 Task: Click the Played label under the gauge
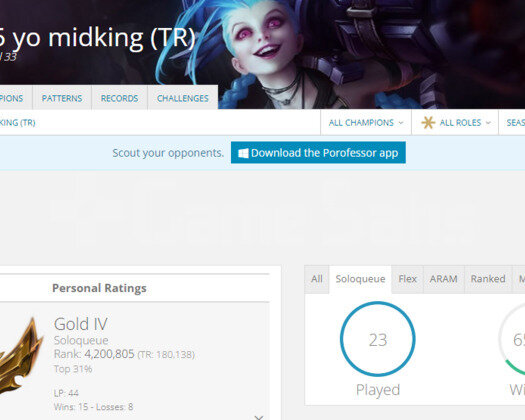378,390
